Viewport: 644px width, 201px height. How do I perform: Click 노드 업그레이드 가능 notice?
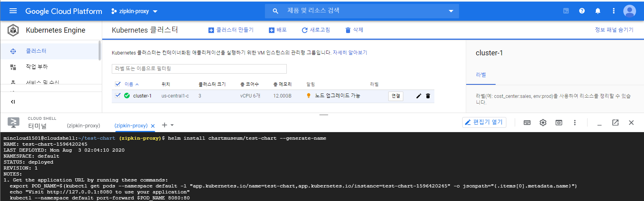click(337, 96)
